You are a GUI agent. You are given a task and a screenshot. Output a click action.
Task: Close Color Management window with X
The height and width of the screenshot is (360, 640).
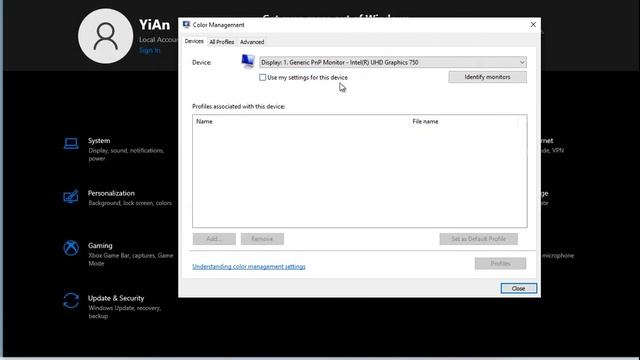(x=533, y=24)
